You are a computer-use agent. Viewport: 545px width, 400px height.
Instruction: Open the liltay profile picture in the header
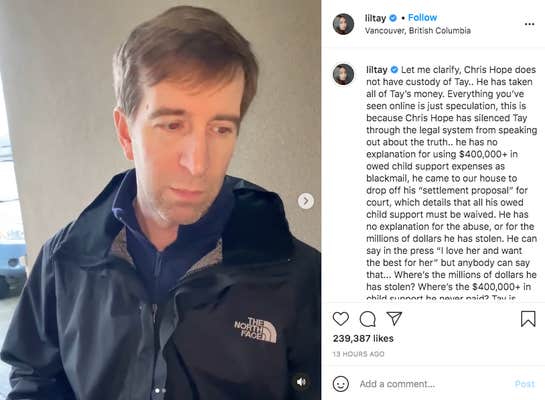coord(343,24)
